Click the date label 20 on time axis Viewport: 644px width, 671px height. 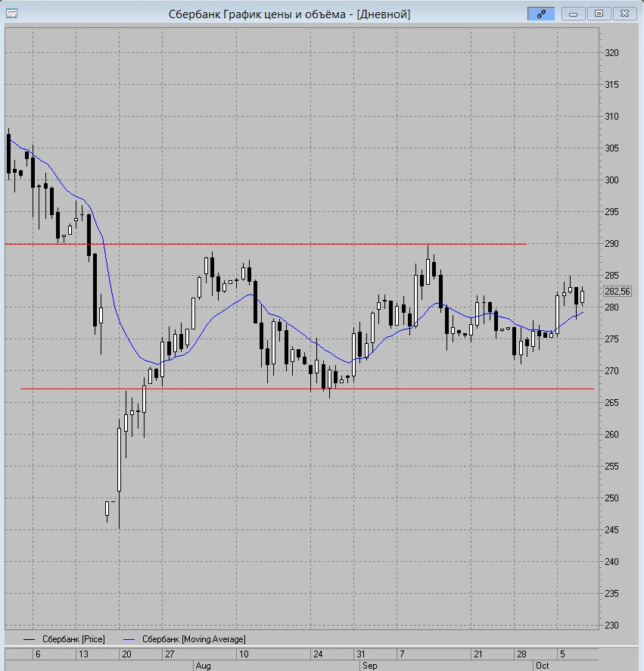click(x=126, y=654)
